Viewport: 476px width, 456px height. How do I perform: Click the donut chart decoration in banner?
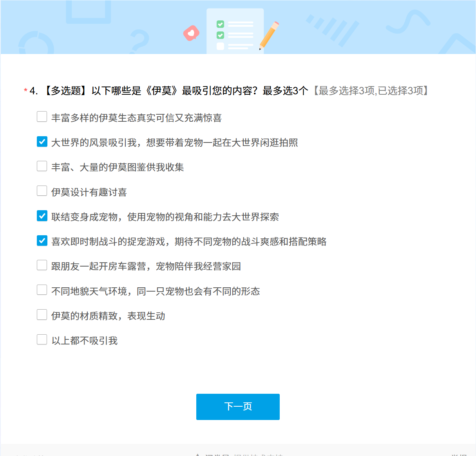click(36, 44)
